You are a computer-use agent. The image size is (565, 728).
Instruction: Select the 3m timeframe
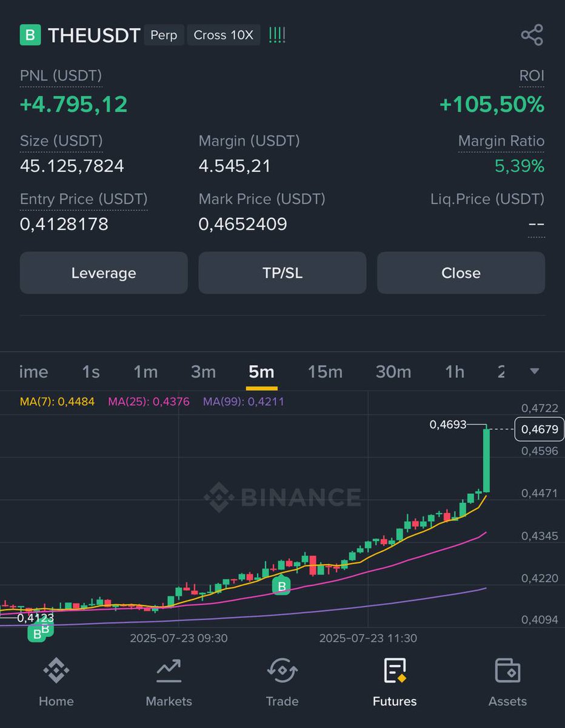point(204,372)
